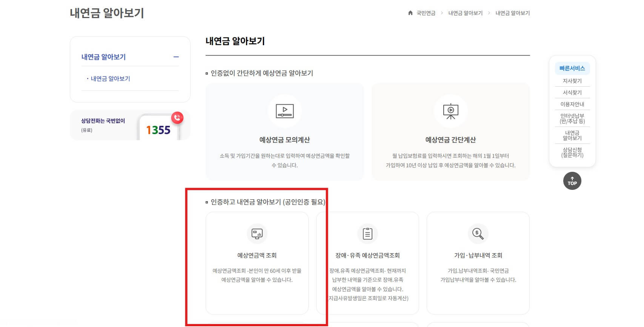Click the red phone call icon
644x327 pixels.
[177, 118]
